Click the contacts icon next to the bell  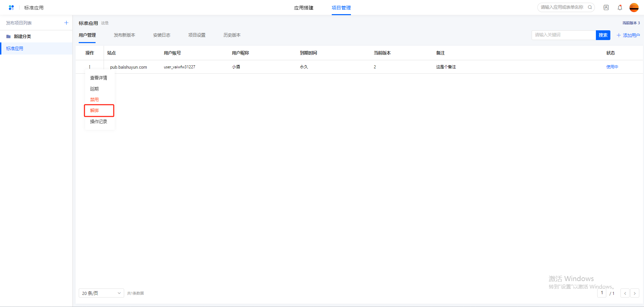pos(606,7)
